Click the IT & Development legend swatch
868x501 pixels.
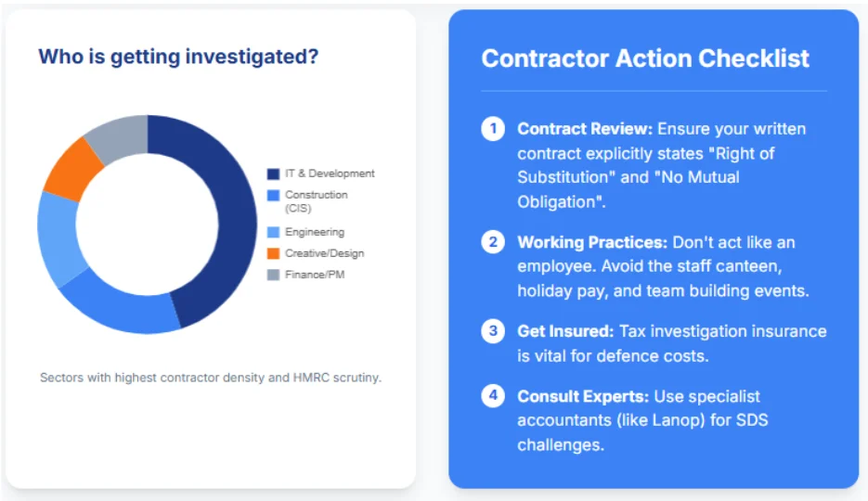click(x=273, y=173)
